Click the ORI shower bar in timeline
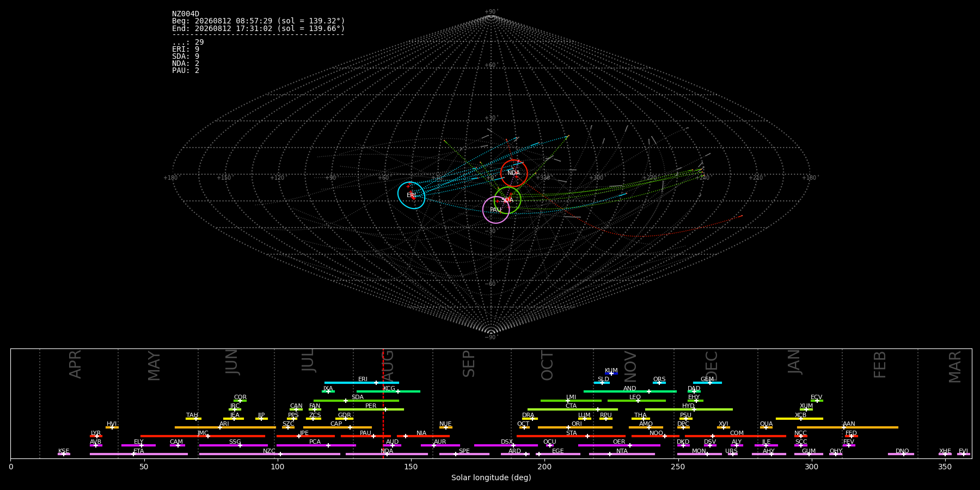Image resolution: width=980 pixels, height=490 pixels. 575,427
